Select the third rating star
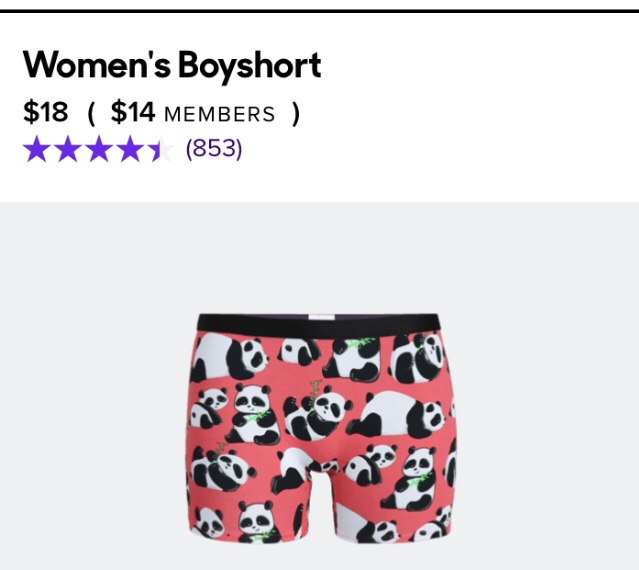639x570 pixels. (x=98, y=150)
